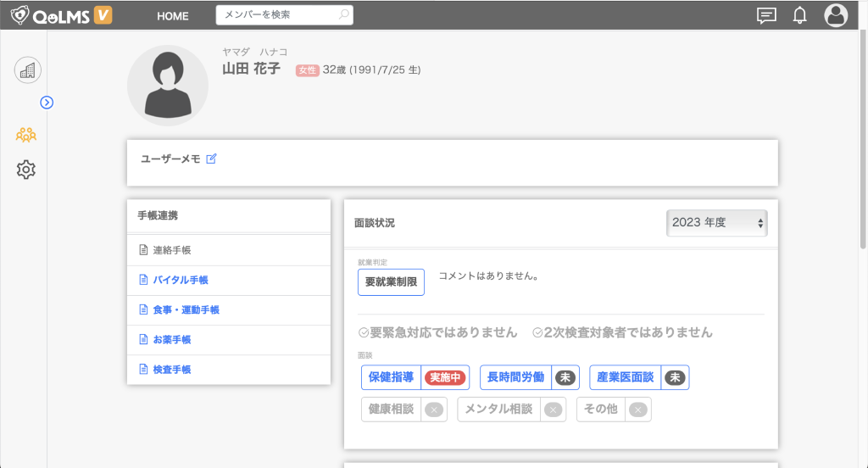Edit the user memo pencil icon
868x468 pixels.
pyautogui.click(x=212, y=159)
